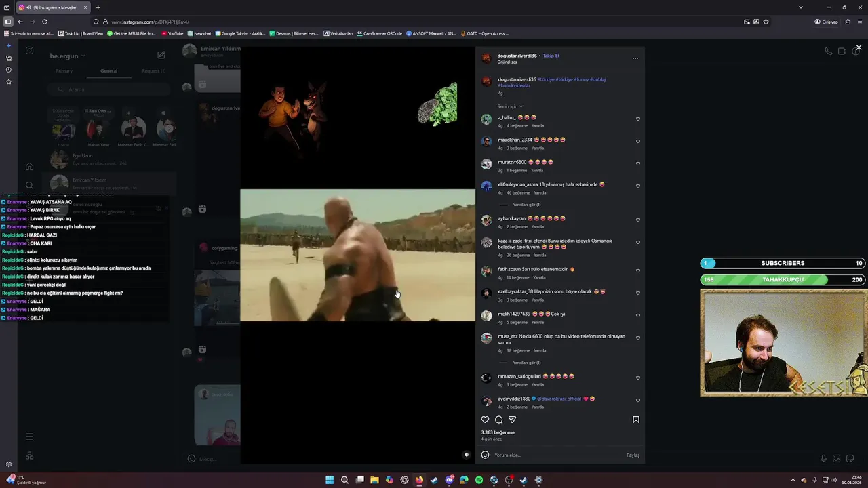The width and height of the screenshot is (868, 488).
Task: Go to Instagram Home in left rail
Action: pos(29,167)
